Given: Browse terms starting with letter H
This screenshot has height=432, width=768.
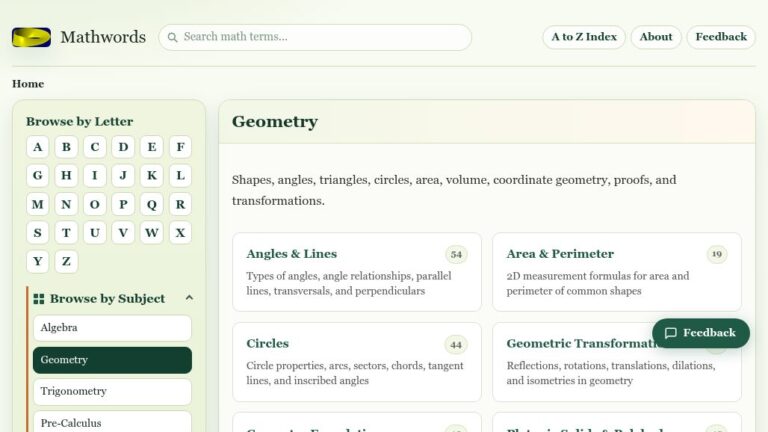Looking at the screenshot, I should pyautogui.click(x=66, y=175).
